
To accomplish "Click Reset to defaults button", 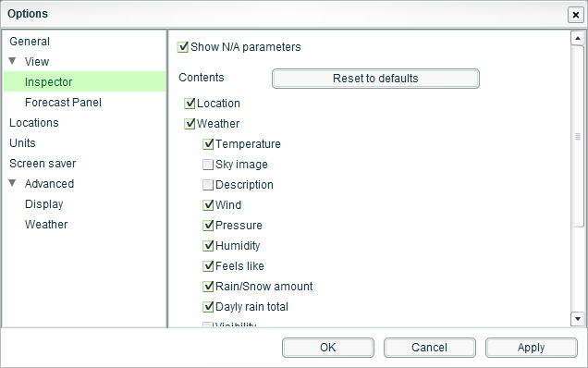I will click(375, 79).
